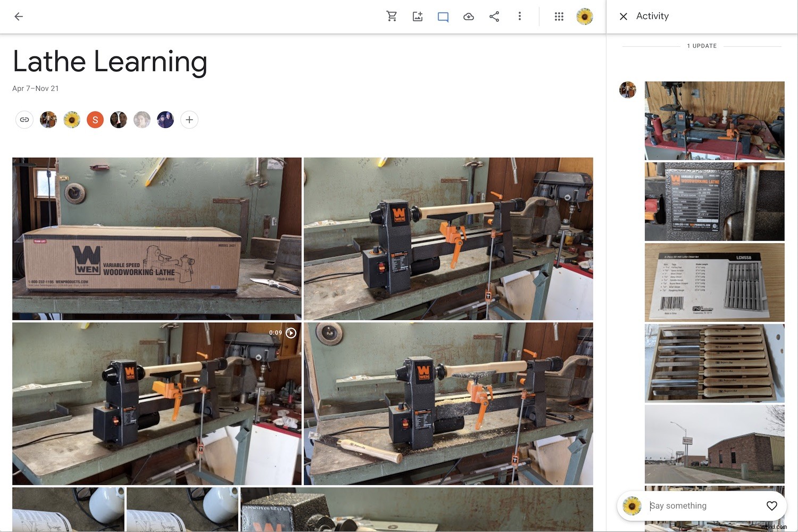
Task: Select the orange "S" collaborator avatar
Action: pyautogui.click(x=95, y=120)
